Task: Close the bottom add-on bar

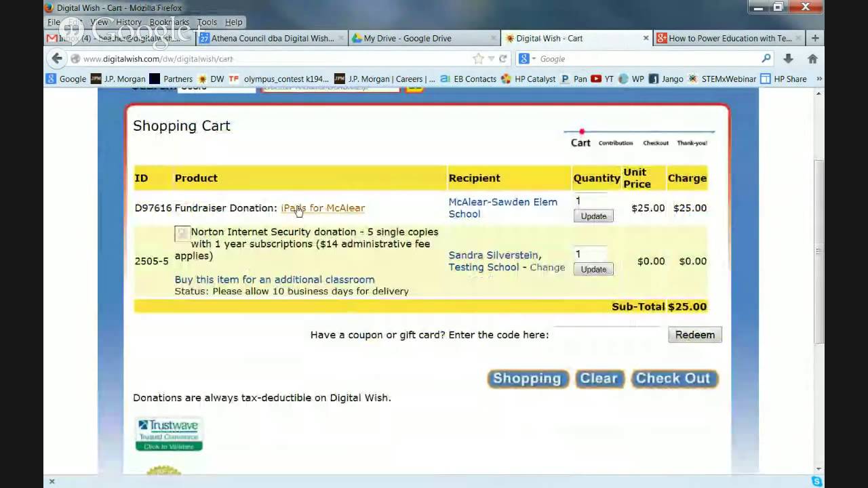Action: click(52, 481)
